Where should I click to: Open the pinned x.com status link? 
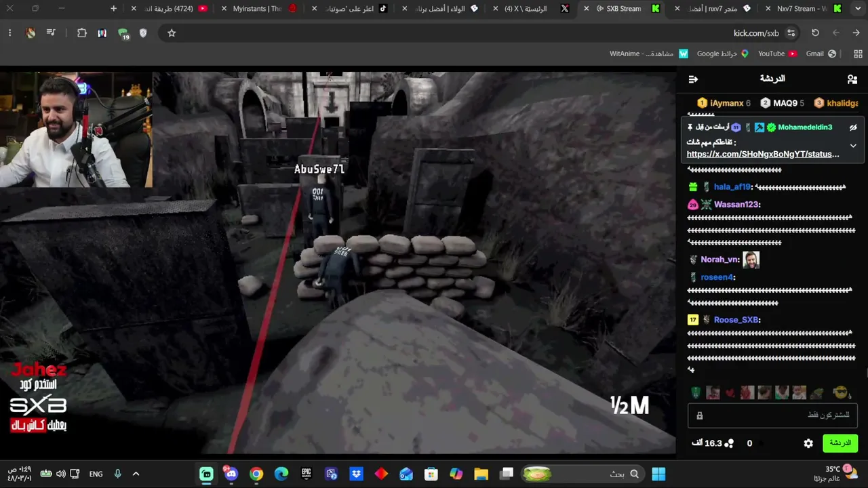point(763,155)
